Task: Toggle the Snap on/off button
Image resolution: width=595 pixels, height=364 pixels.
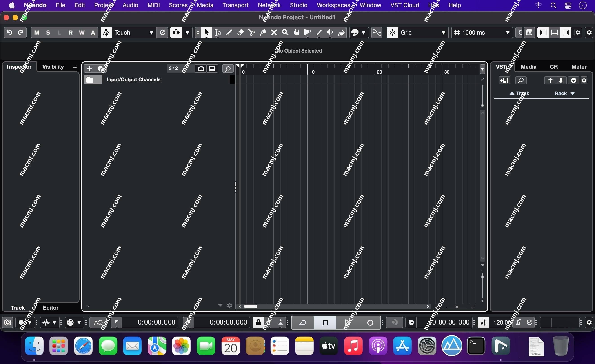Action: [x=393, y=32]
